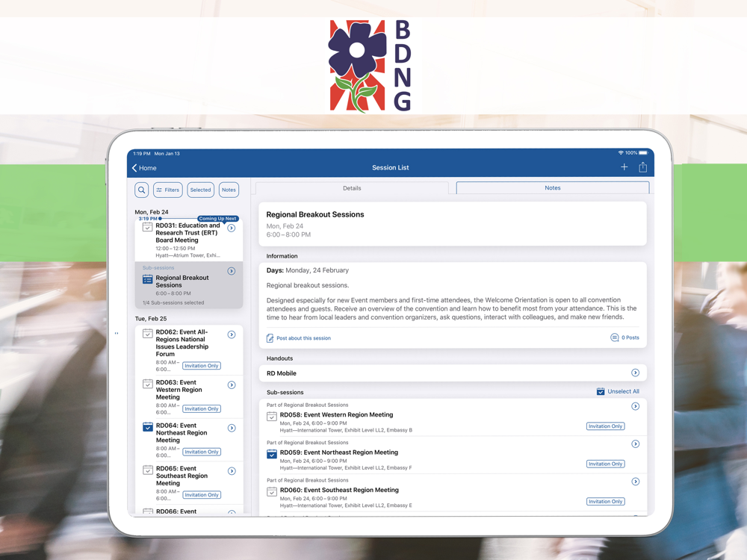
Task: Open RD065 Southeast Region details arrow
Action: [x=232, y=471]
